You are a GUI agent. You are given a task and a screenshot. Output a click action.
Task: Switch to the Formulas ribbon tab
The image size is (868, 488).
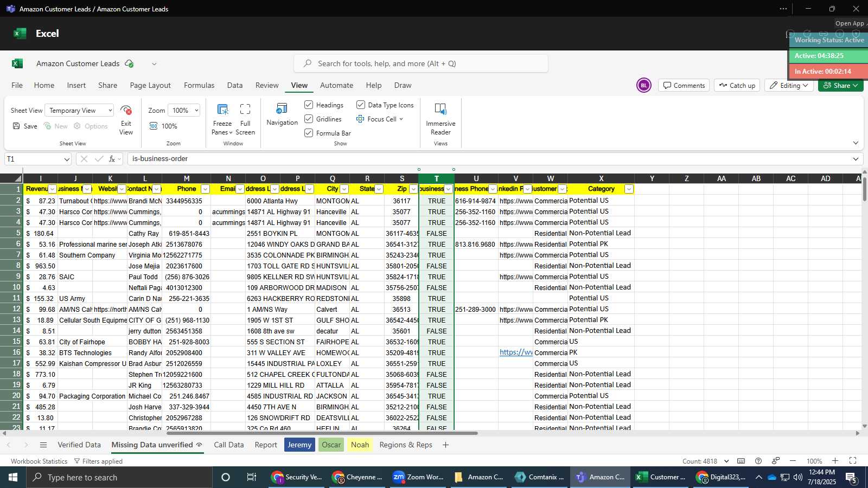tap(199, 85)
